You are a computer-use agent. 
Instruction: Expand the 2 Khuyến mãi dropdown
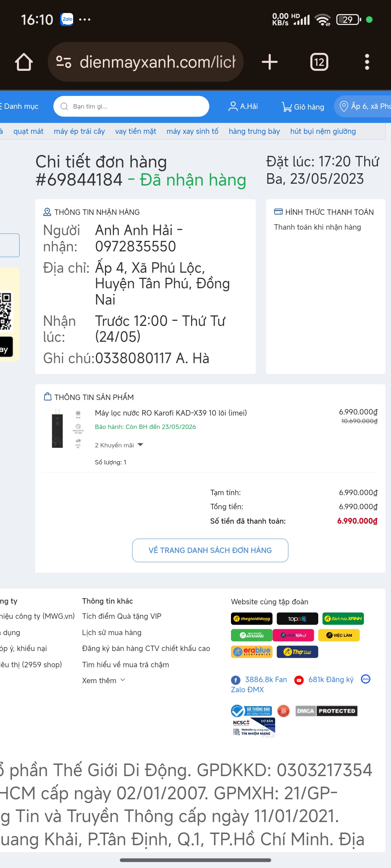(x=119, y=445)
